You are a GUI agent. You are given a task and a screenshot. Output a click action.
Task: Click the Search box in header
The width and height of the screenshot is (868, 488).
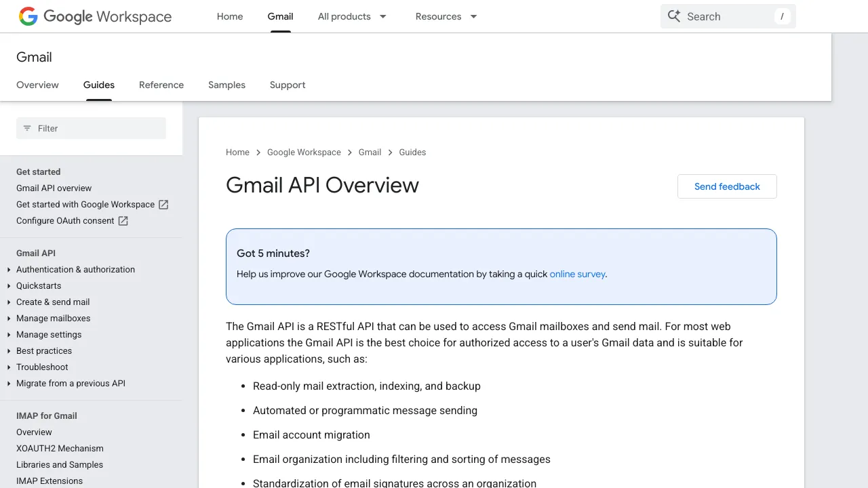click(x=728, y=16)
